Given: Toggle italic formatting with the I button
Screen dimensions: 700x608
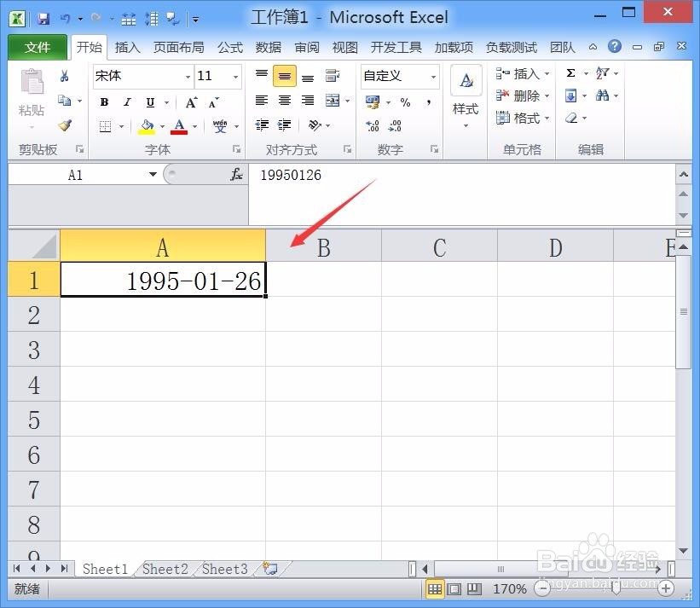Looking at the screenshot, I should pyautogui.click(x=127, y=102).
